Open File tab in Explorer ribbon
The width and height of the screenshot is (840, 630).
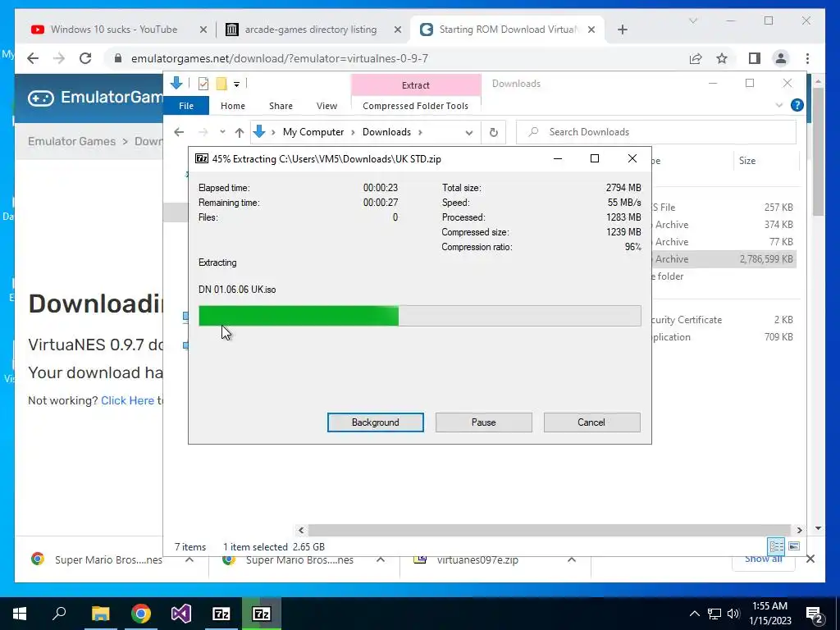click(186, 106)
